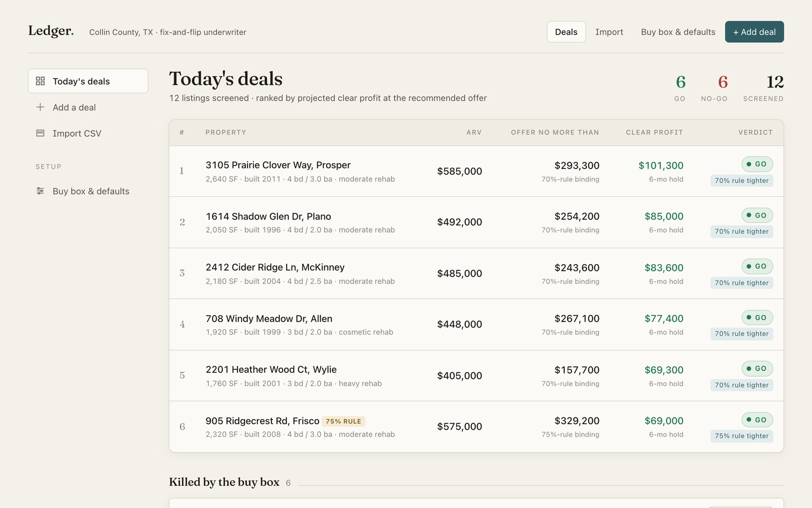Click the Import CSV sidebar icon
This screenshot has height=508, width=812.
pos(41,133)
